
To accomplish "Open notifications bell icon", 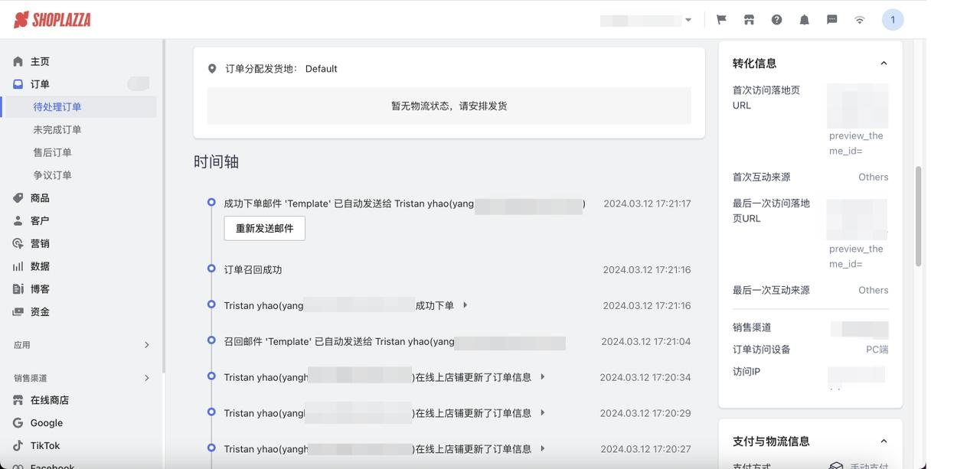I will tap(804, 20).
